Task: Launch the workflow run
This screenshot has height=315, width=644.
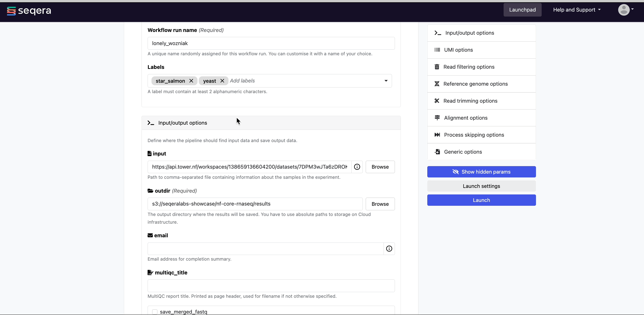Action: tap(481, 200)
